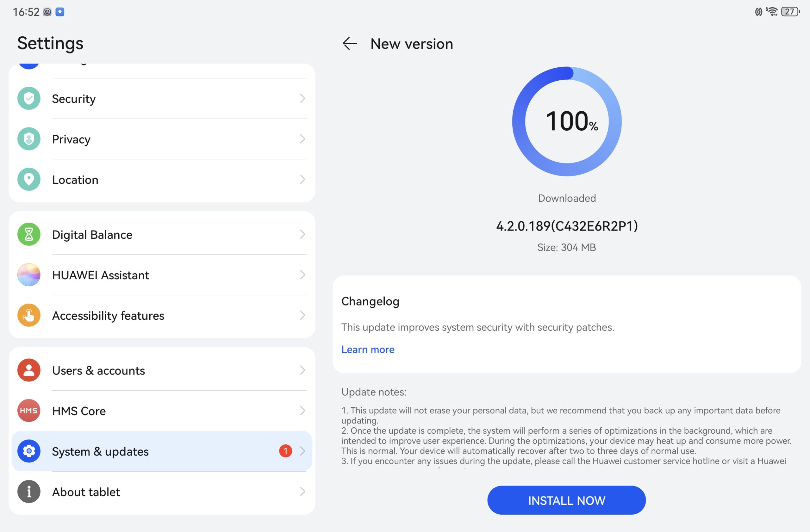
Task: Open the Privacy settings row
Action: [x=162, y=139]
